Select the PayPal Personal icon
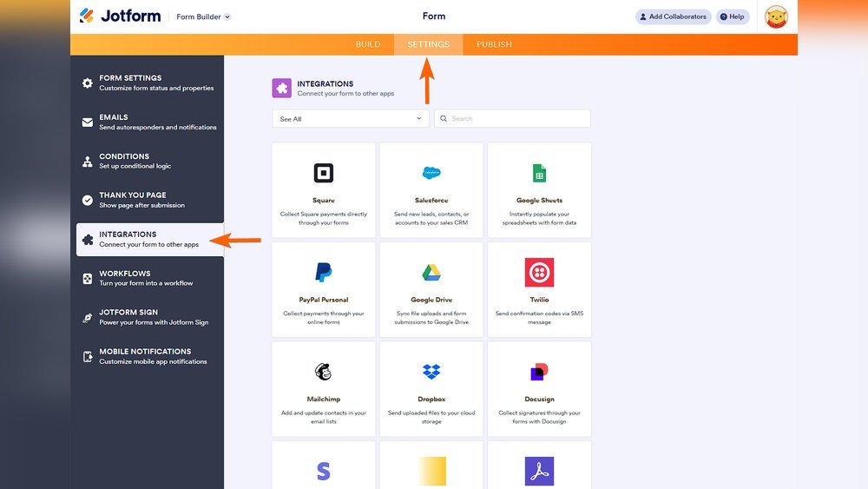Image resolution: width=868 pixels, height=489 pixels. [x=323, y=273]
